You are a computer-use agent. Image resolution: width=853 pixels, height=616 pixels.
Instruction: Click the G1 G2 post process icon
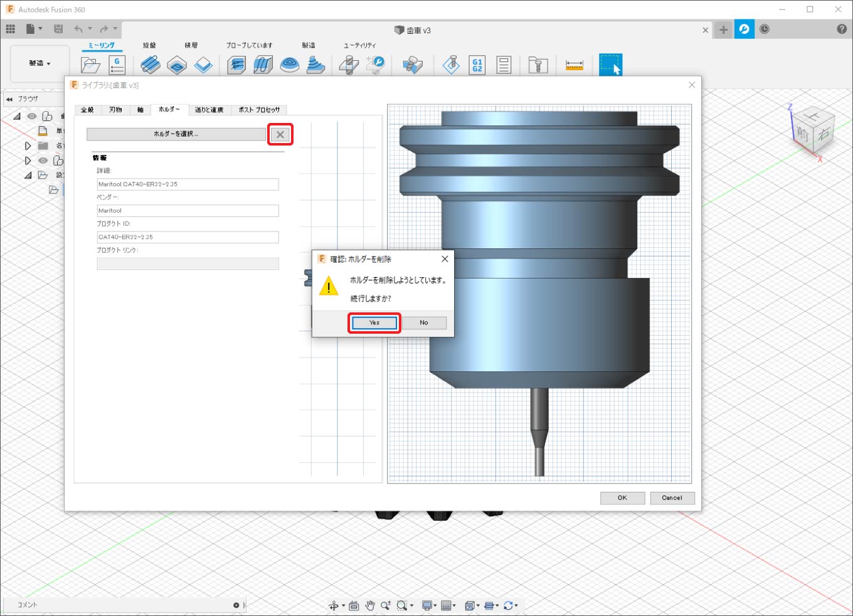tap(477, 65)
